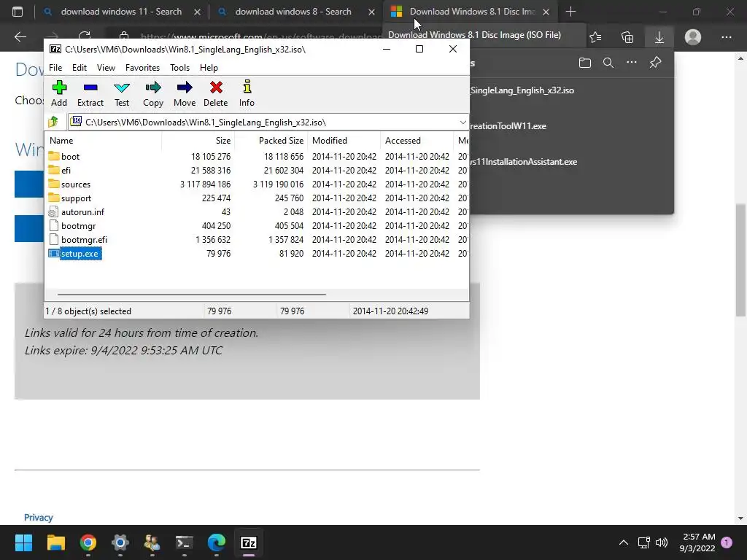Open the Tools menu in 7-Zip
747x560 pixels.
click(179, 68)
